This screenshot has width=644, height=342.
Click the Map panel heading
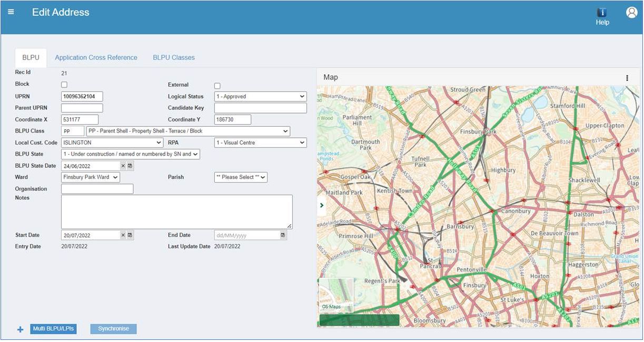pos(331,77)
